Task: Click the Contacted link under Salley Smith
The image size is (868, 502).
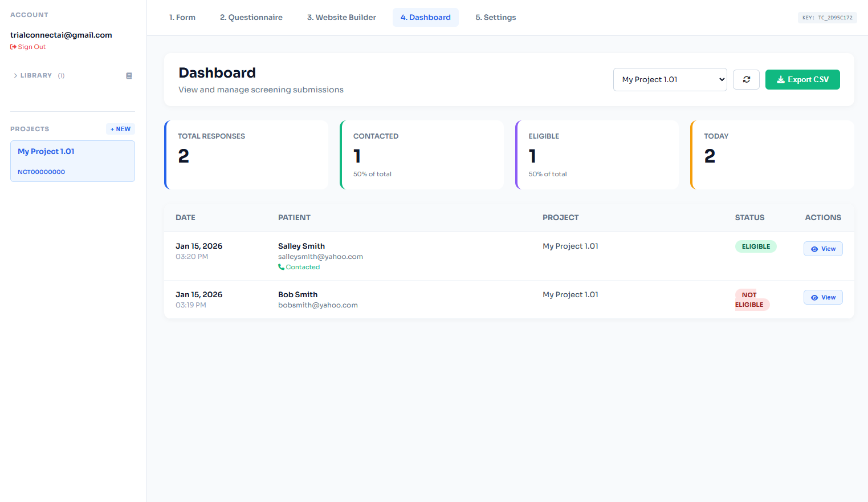Action: tap(303, 266)
